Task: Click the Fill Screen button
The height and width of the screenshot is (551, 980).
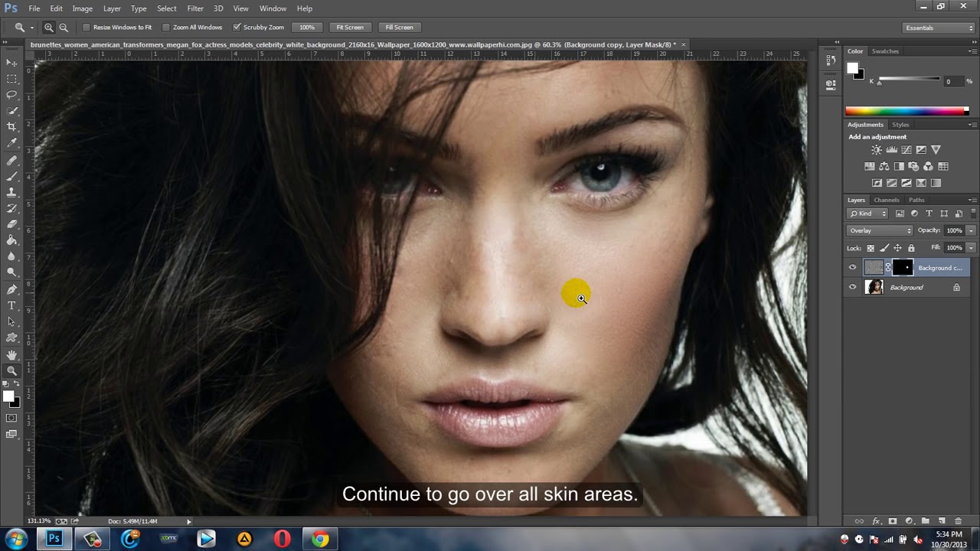Action: [x=399, y=28]
